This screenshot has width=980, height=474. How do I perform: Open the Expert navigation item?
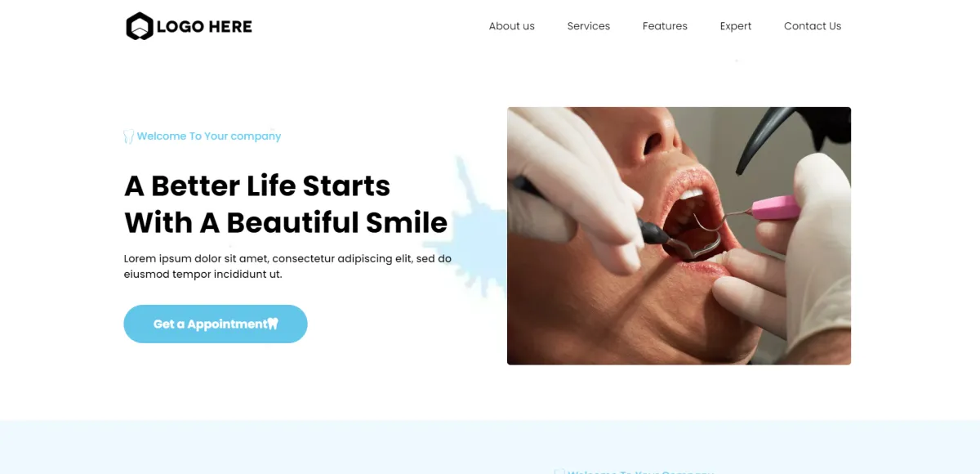coord(736,26)
